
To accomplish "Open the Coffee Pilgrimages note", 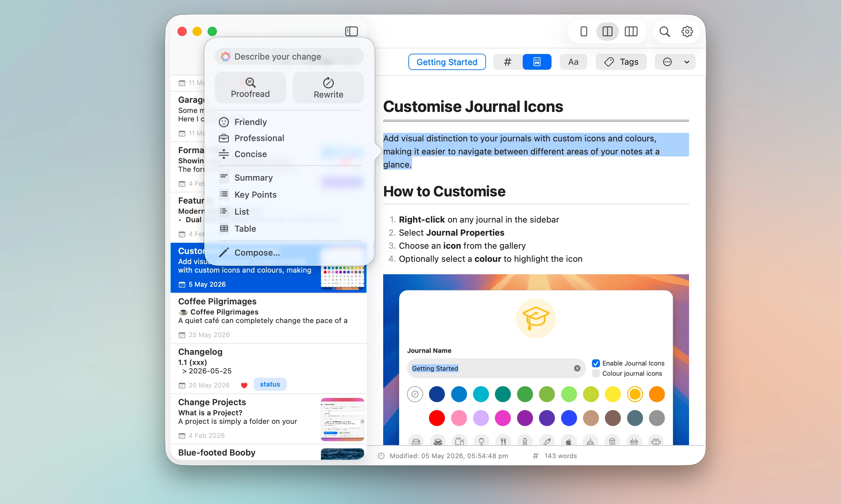I will pyautogui.click(x=269, y=317).
